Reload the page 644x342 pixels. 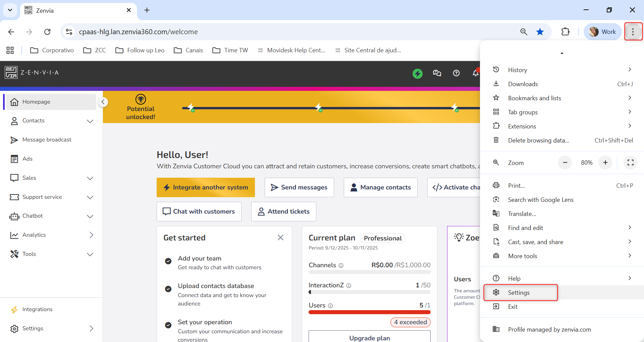pos(47,32)
